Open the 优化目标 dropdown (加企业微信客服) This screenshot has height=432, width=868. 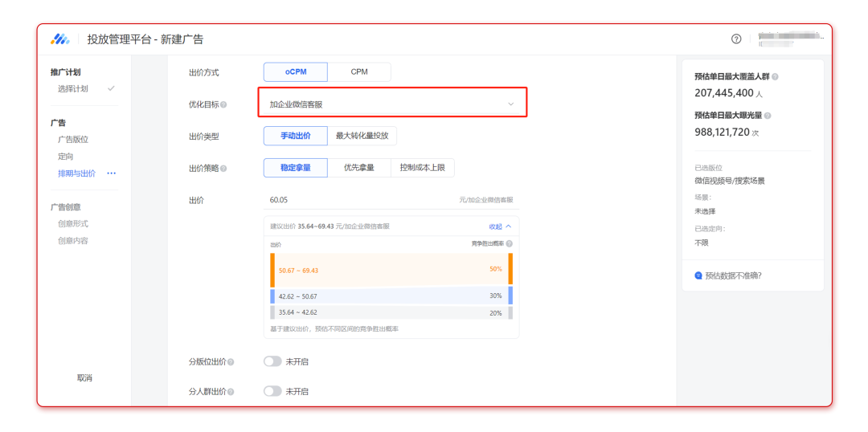pos(392,104)
